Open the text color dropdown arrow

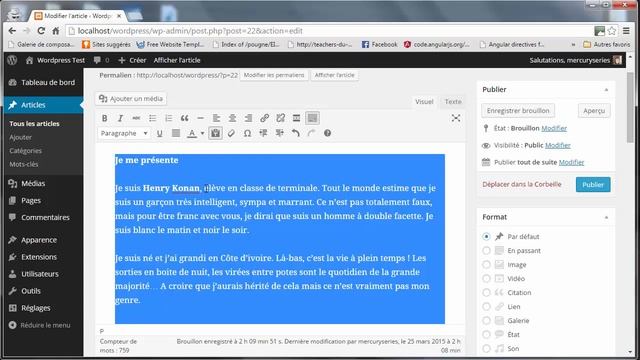click(202, 133)
